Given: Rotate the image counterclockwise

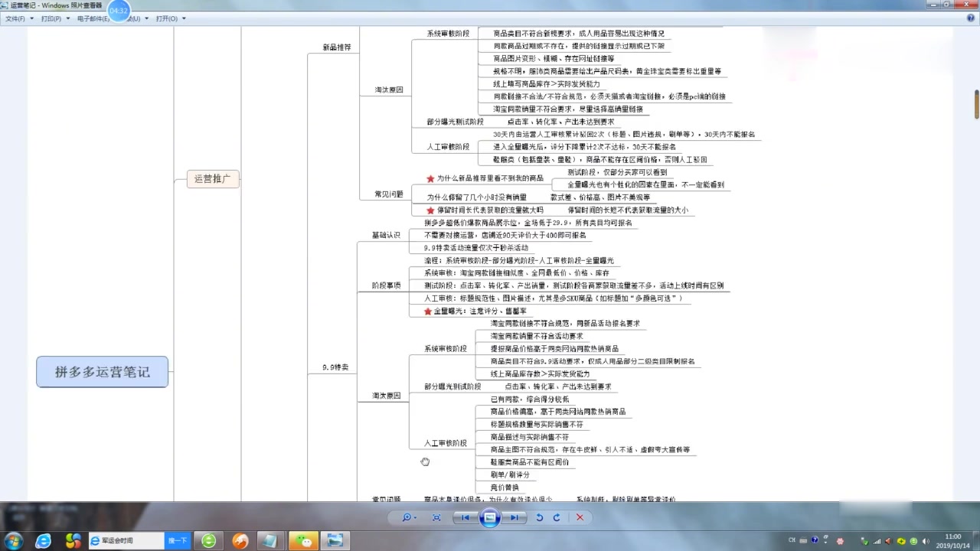Looking at the screenshot, I should [x=539, y=517].
